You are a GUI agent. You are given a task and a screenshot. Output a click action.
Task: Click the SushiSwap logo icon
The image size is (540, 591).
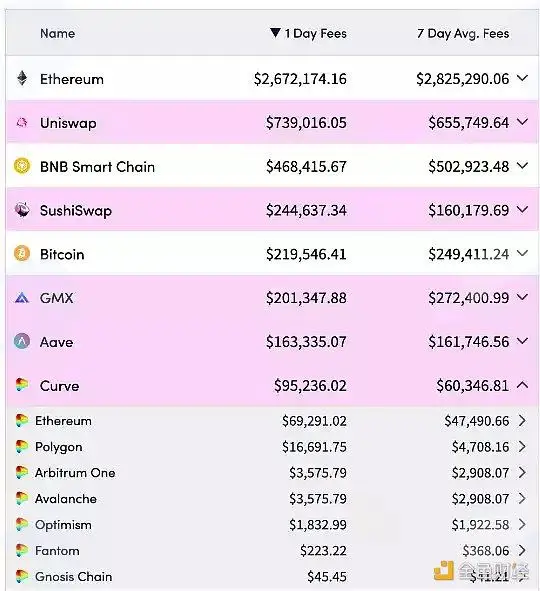(22, 210)
